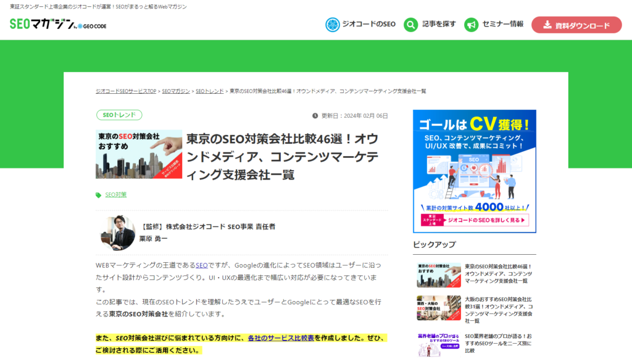Image resolution: width=632 pixels, height=364 pixels.
Task: Click the megaphone seminar icon
Action: (471, 25)
